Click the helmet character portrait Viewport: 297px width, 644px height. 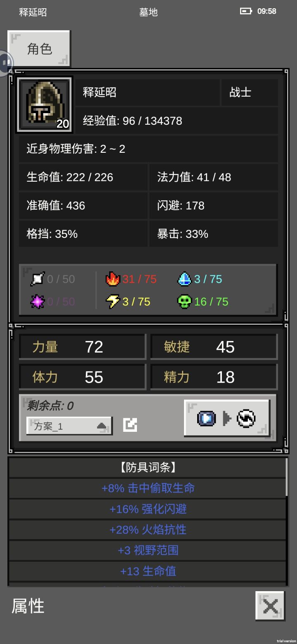(x=45, y=105)
